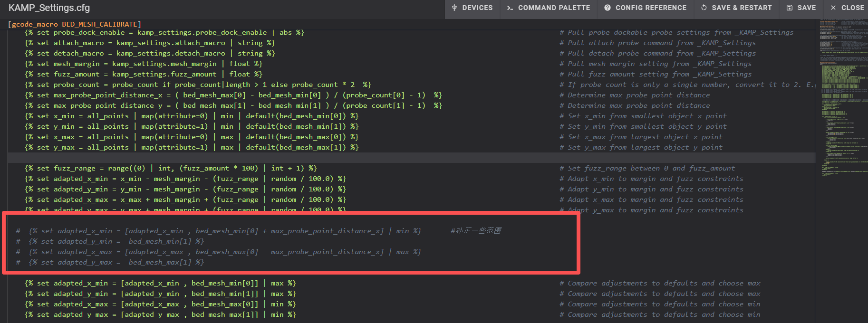The height and width of the screenshot is (323, 868).
Task: Click the 'set attach_macro' code line
Action: point(149,43)
